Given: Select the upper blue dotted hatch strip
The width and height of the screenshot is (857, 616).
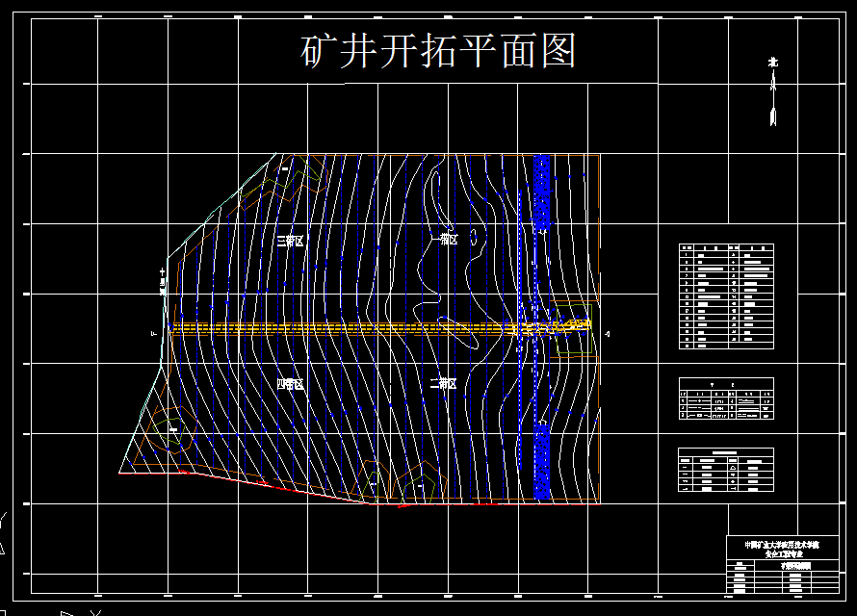Looking at the screenshot, I should tap(541, 192).
